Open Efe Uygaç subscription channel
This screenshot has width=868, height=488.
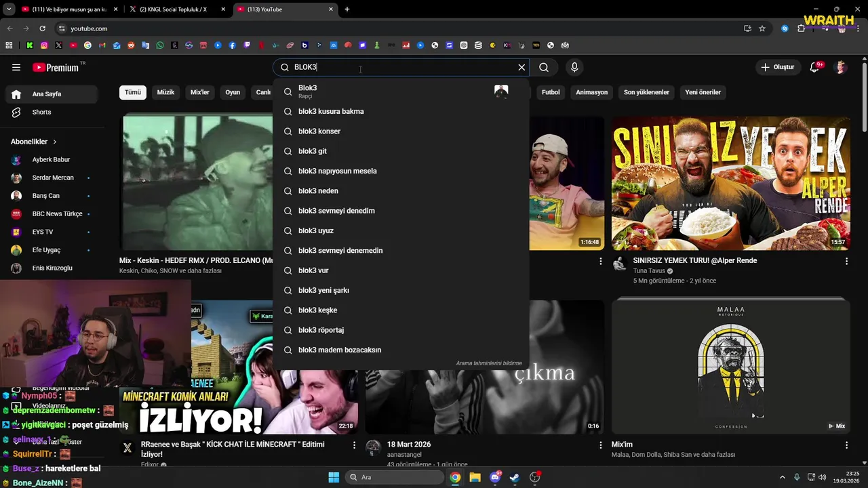pyautogui.click(x=52, y=250)
